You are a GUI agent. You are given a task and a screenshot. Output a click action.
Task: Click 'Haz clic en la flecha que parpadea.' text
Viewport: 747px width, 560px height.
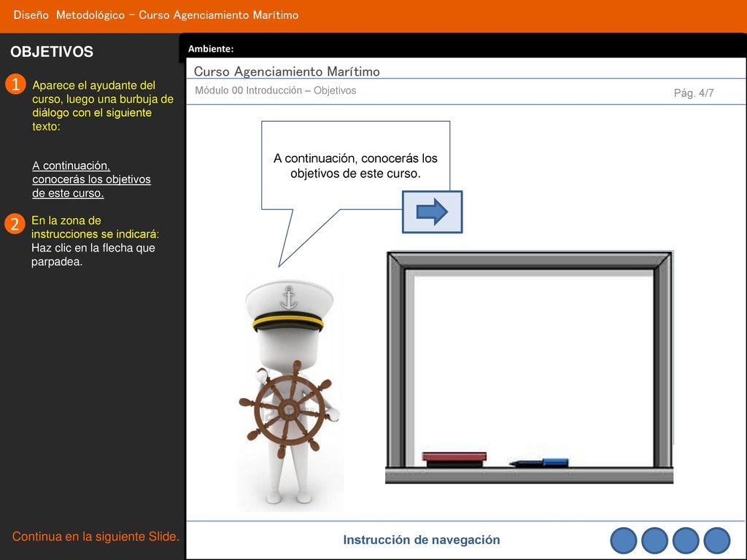(x=93, y=254)
